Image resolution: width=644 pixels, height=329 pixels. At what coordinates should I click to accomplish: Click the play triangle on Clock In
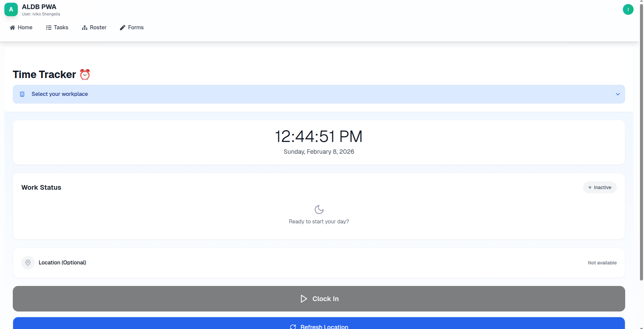[x=304, y=299]
